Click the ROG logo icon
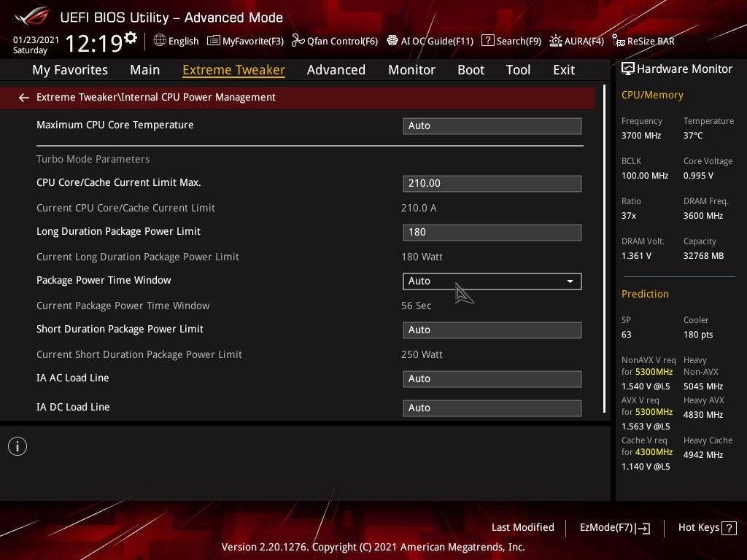The height and width of the screenshot is (560, 747). [32, 17]
